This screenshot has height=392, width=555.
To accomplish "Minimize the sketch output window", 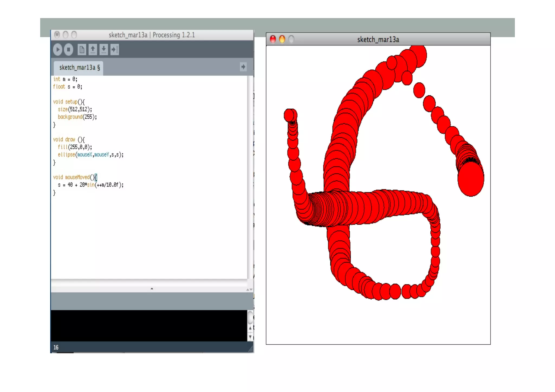I will coord(282,39).
